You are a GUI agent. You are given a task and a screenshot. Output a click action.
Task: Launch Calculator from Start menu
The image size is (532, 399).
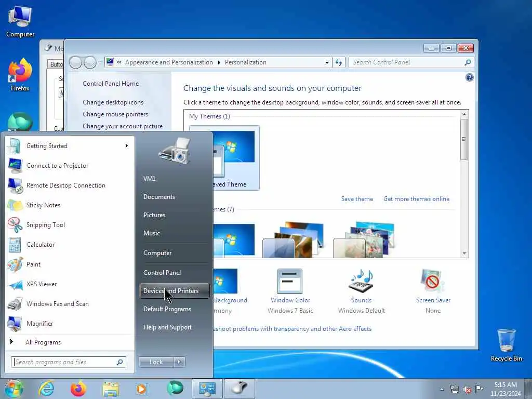click(x=70, y=244)
